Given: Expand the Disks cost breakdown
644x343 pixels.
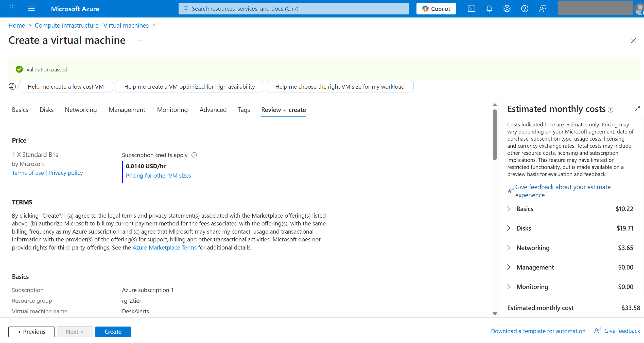Looking at the screenshot, I should point(509,228).
